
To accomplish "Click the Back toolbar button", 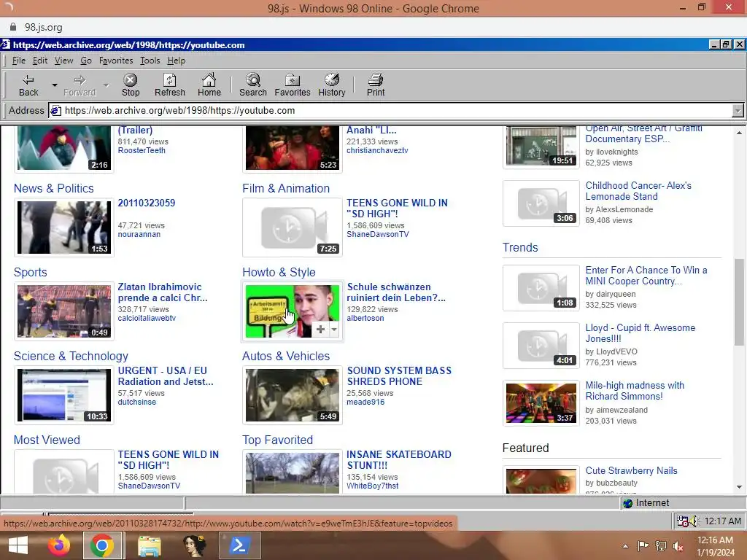I will tap(28, 85).
